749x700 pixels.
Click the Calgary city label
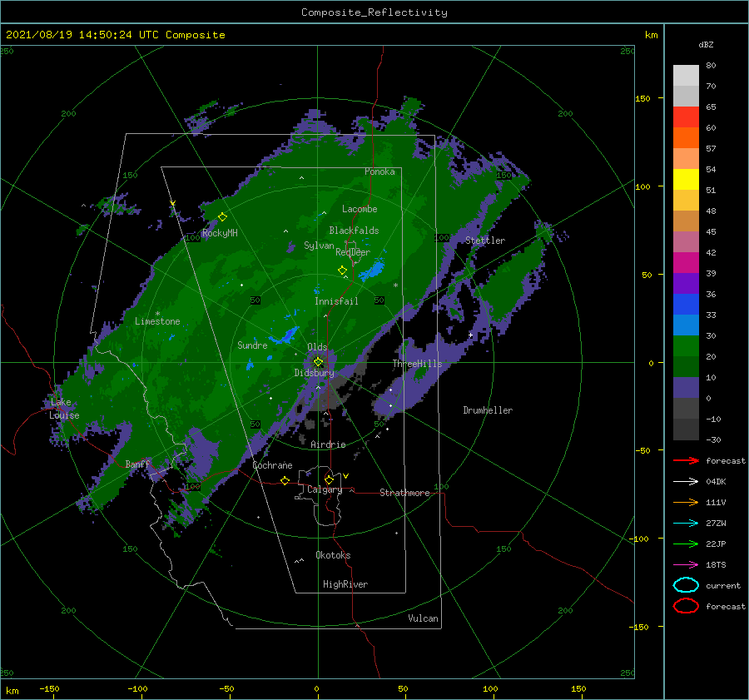click(325, 489)
